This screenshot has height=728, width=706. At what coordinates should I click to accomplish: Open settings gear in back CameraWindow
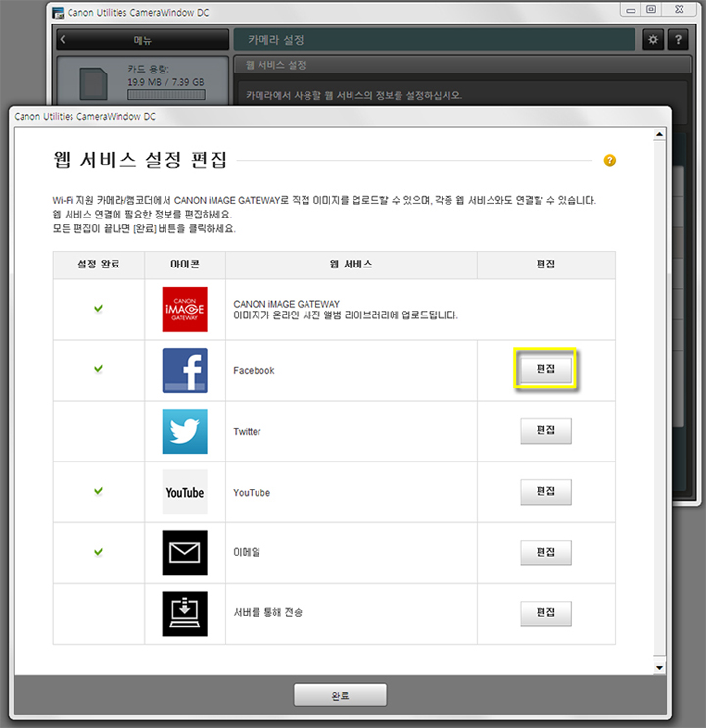click(653, 40)
